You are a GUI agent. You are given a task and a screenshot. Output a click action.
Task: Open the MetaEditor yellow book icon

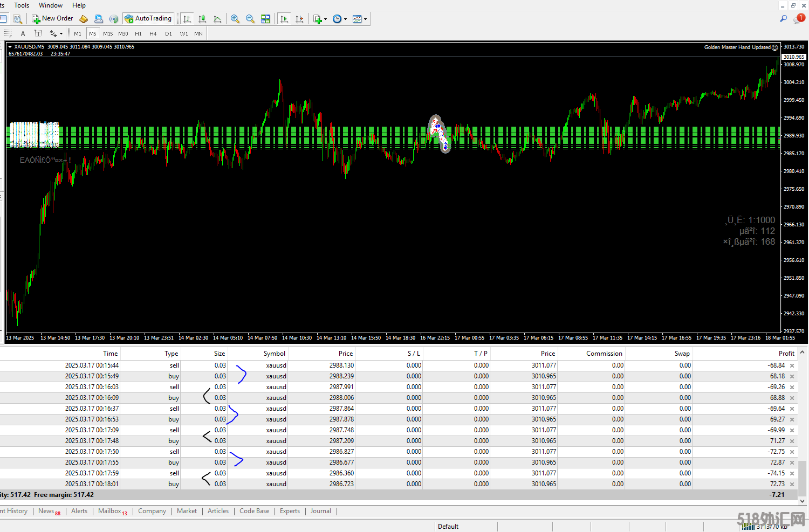pos(84,19)
